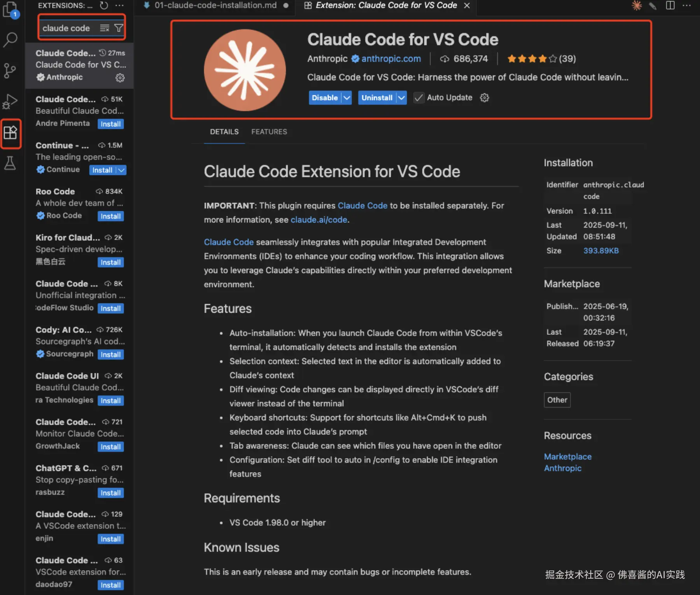The image size is (700, 595).
Task: Launch Claude Code from editor title icon
Action: [637, 5]
